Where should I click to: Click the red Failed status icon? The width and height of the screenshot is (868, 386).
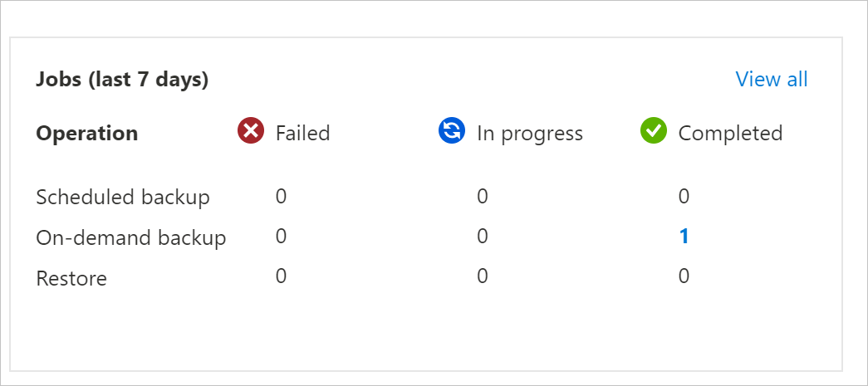tap(251, 131)
